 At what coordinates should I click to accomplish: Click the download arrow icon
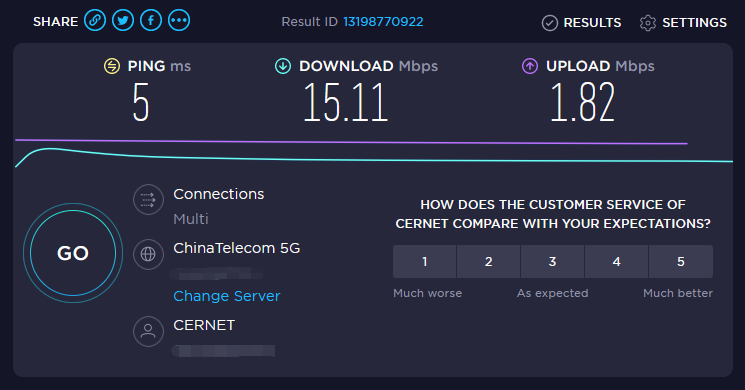[x=283, y=66]
